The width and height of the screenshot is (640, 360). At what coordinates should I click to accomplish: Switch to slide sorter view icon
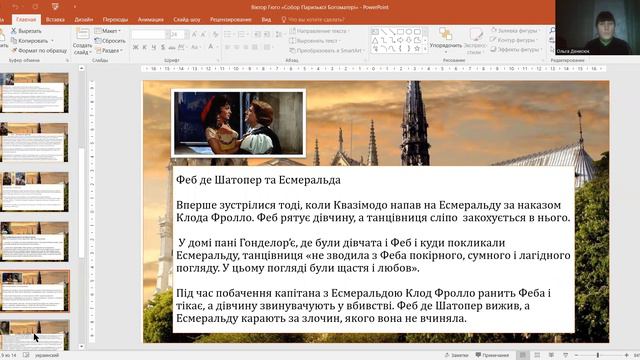pos(537,356)
